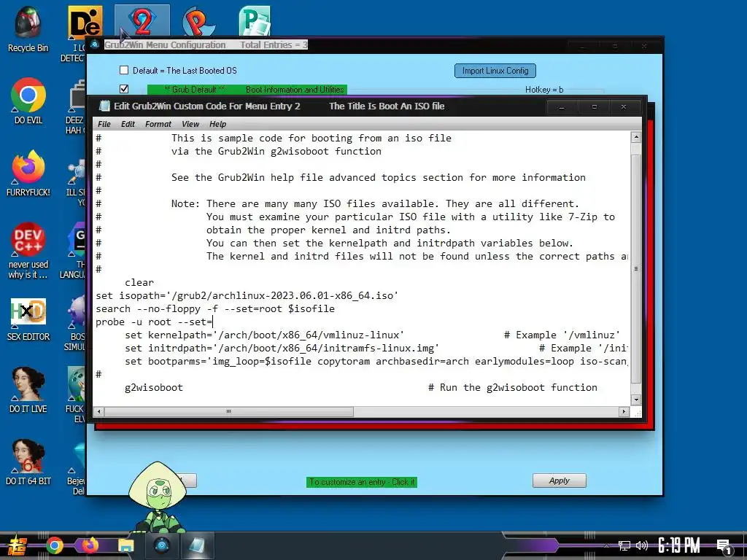
Task: Open the HxD SEX EDITOR desktop icon
Action: click(x=28, y=318)
